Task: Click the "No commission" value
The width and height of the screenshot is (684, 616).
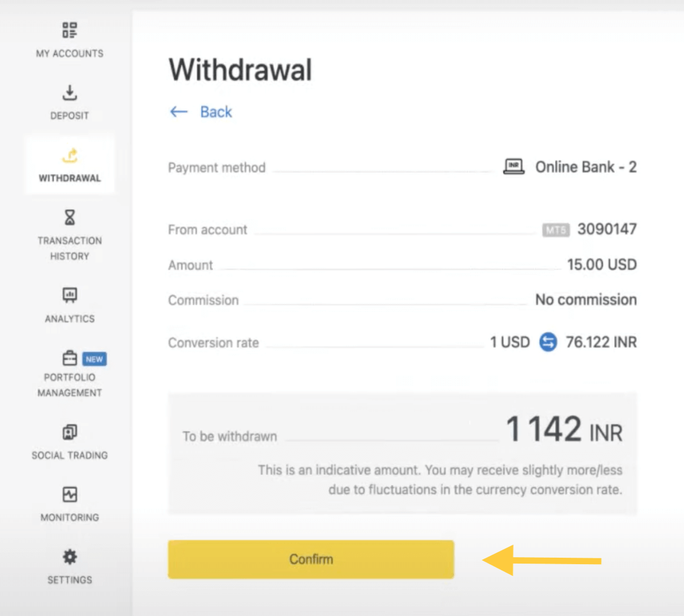Action: pos(586,300)
